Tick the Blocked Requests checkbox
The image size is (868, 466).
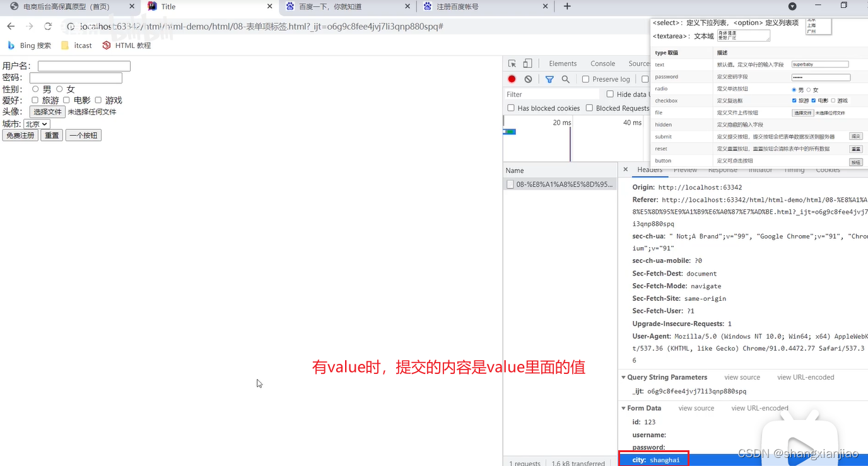click(x=589, y=108)
